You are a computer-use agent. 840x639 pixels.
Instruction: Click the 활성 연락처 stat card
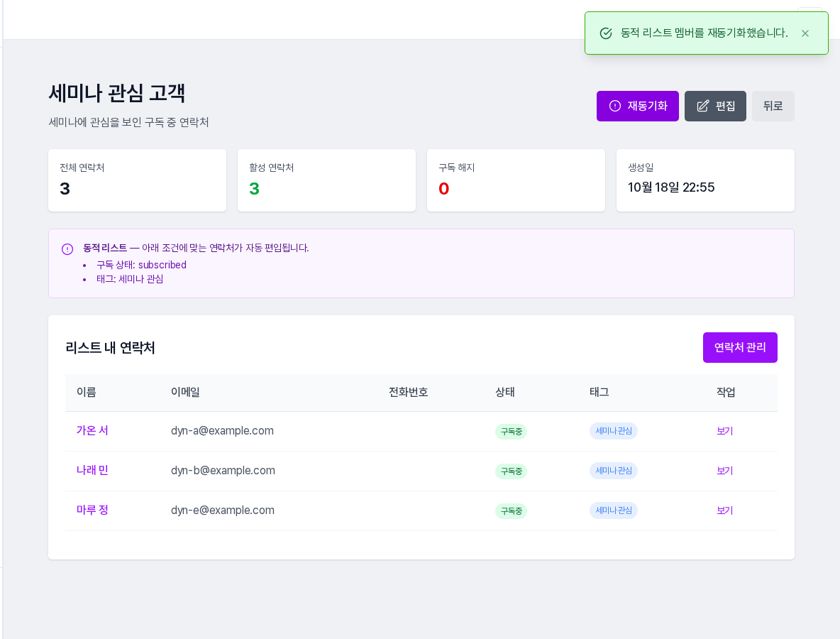tap(327, 180)
